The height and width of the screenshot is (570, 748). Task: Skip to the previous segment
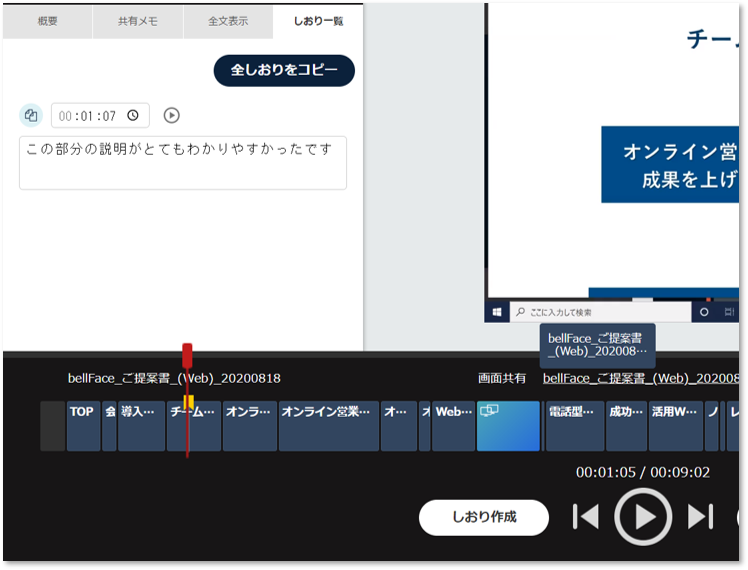pyautogui.click(x=586, y=517)
